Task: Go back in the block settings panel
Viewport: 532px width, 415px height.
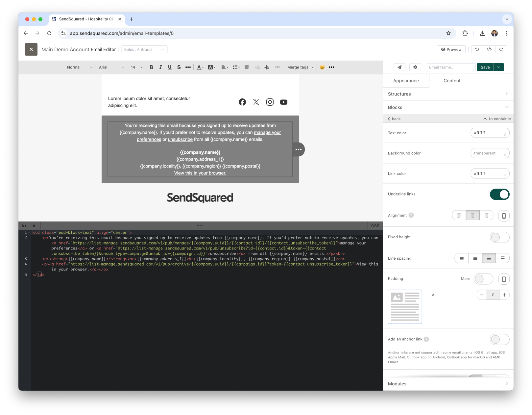Action: (x=394, y=119)
